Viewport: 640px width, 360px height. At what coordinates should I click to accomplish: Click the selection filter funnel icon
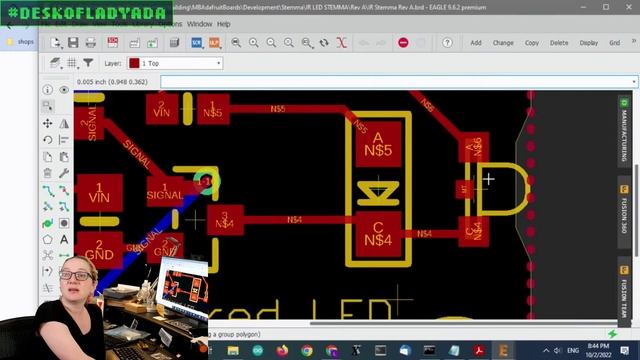(88, 63)
